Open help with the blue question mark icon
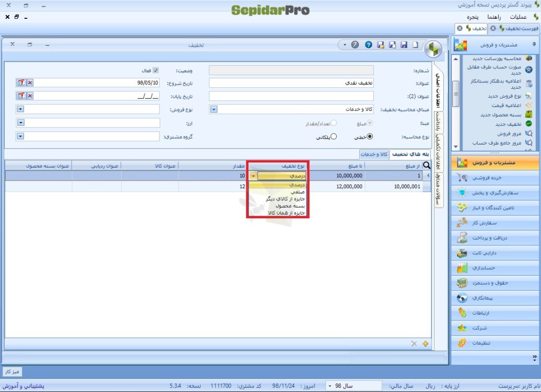 369,45
